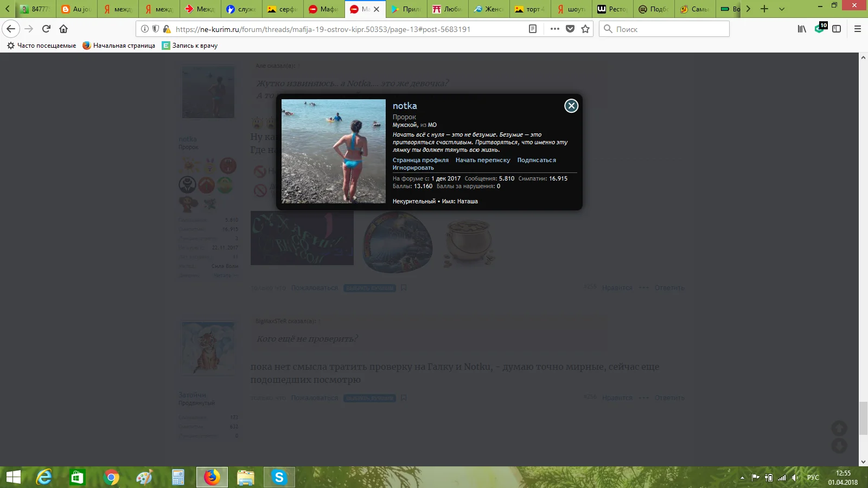868x488 pixels.
Task: Reload the current page
Action: pyautogui.click(x=46, y=29)
